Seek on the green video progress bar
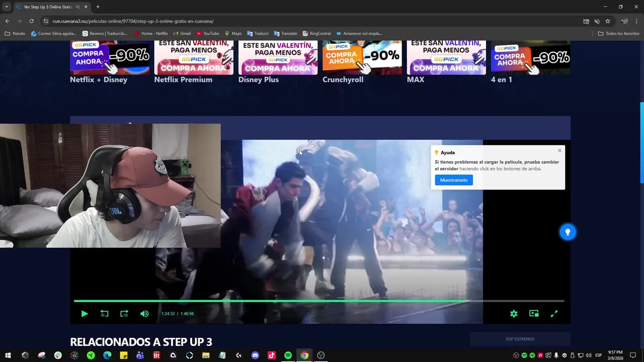644x362 pixels. (x=319, y=301)
